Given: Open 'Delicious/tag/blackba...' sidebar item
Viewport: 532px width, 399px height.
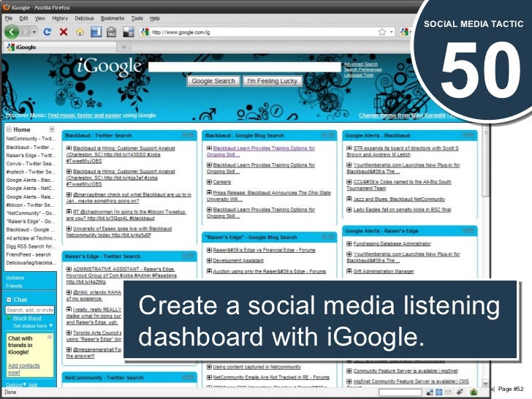Looking at the screenshot, I should point(31,262).
